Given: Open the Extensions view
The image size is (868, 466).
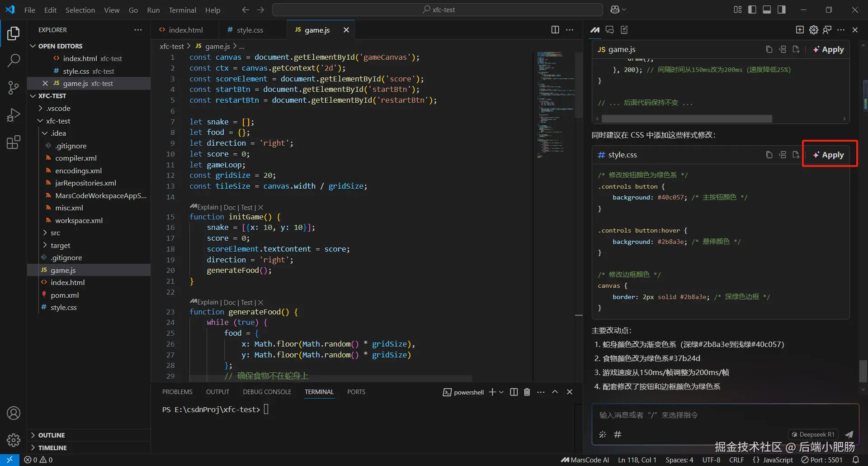Looking at the screenshot, I should (x=14, y=143).
